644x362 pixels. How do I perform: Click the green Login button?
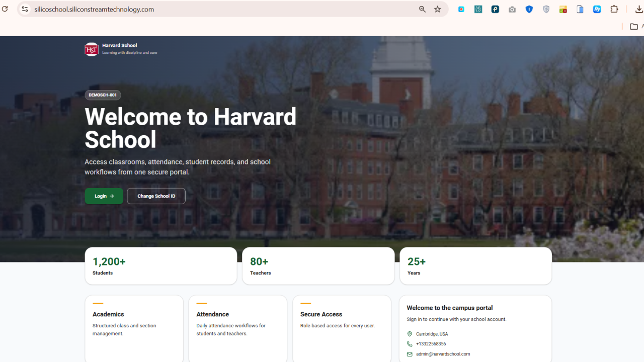point(104,196)
